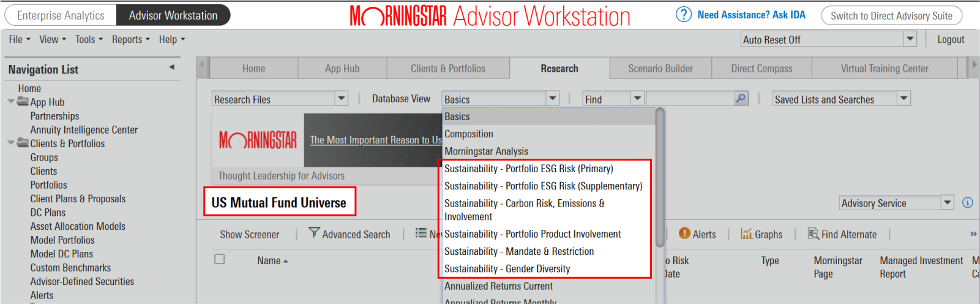The image size is (980, 304).
Task: Expand more toolbar options double chevron
Action: (973, 234)
